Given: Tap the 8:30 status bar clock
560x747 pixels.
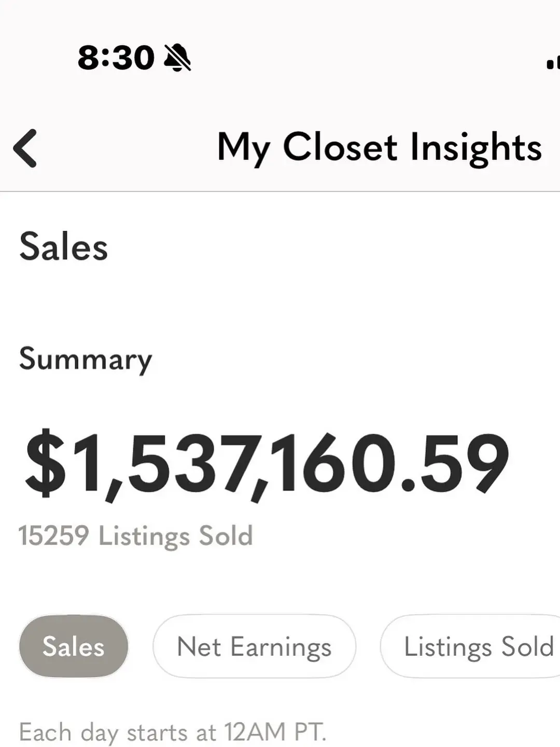Looking at the screenshot, I should 116,57.
